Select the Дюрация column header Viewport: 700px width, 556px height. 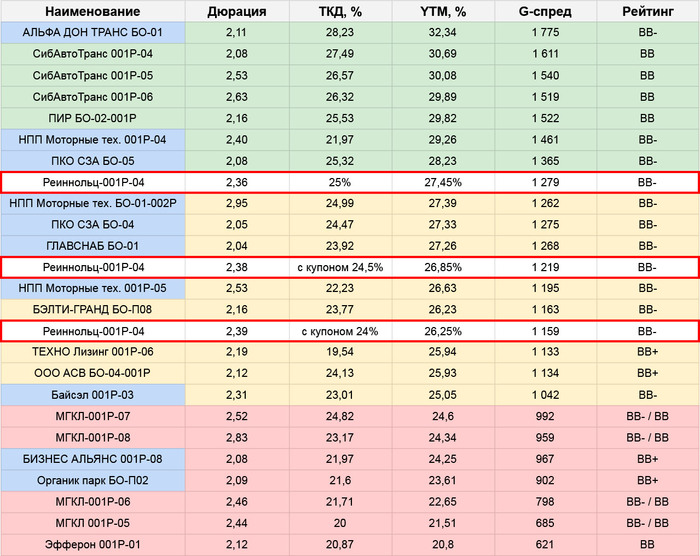click(x=236, y=12)
